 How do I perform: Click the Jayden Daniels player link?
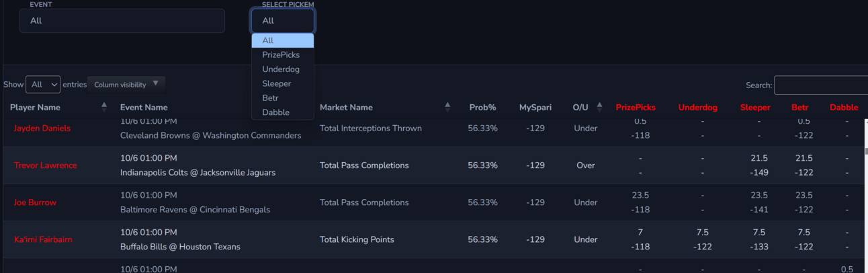pyautogui.click(x=42, y=128)
